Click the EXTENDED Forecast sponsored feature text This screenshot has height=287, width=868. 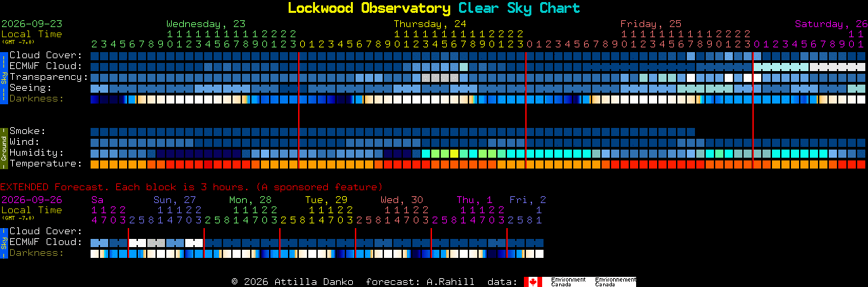[x=191, y=187]
